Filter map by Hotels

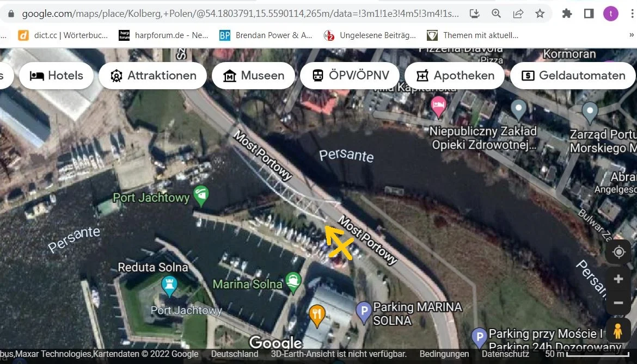pyautogui.click(x=57, y=76)
